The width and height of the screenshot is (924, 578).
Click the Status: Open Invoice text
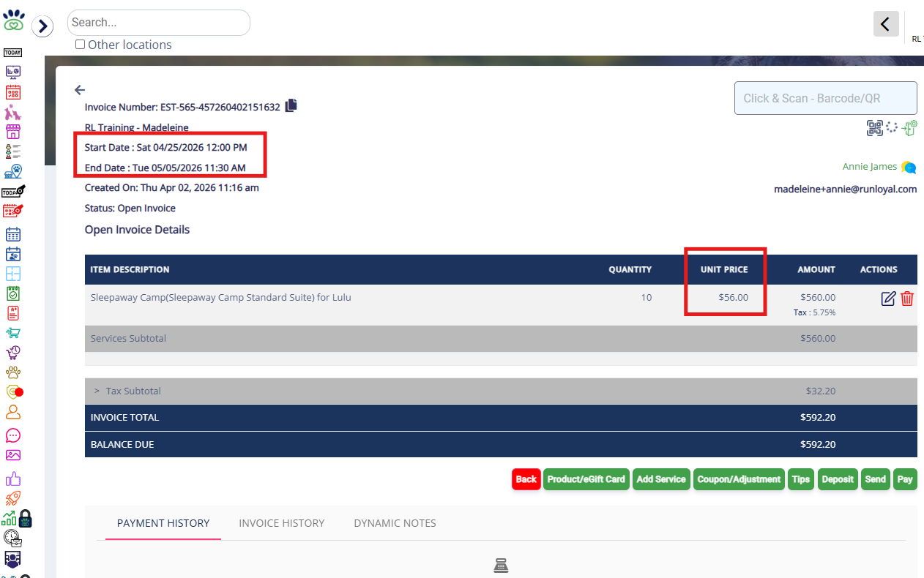pos(130,208)
